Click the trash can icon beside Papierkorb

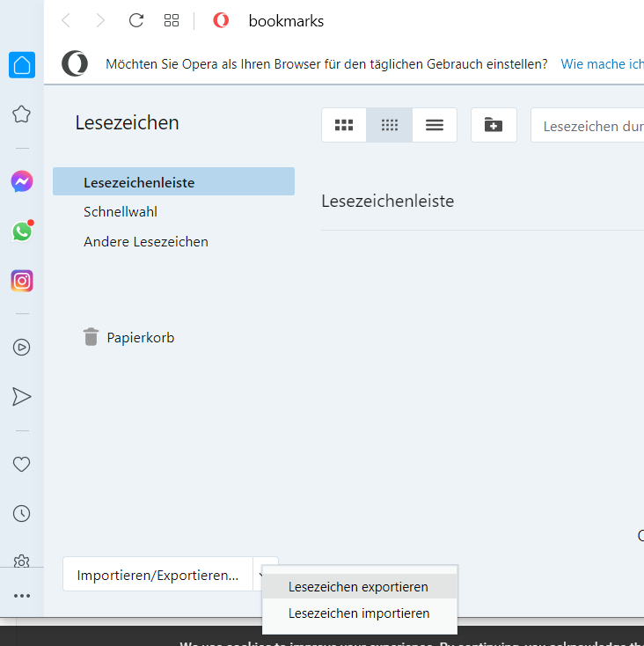91,337
